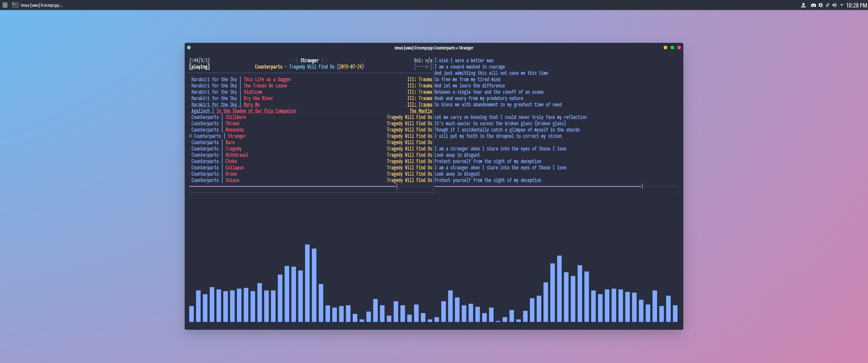Open the volume speaker tray icon
The image size is (868, 363).
[834, 5]
